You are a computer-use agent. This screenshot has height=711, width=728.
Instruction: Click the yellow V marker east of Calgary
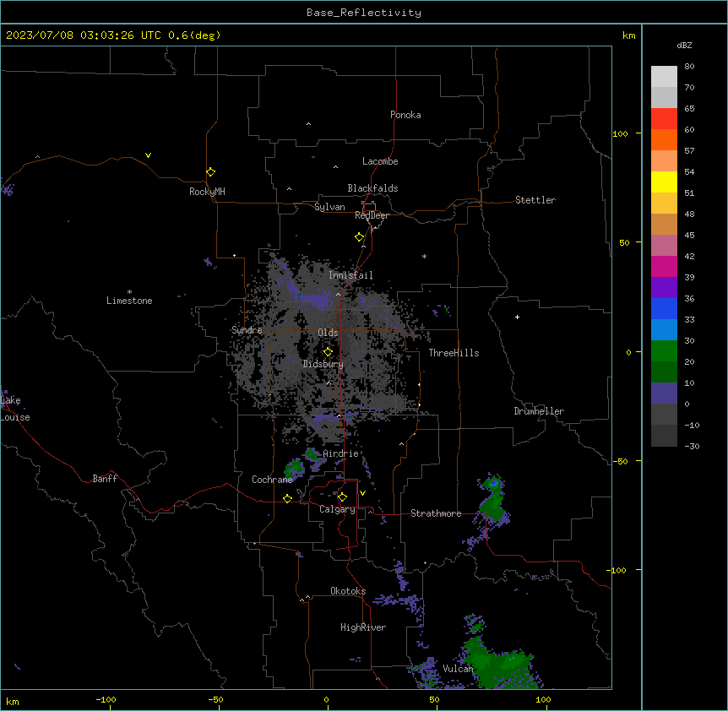tap(362, 493)
